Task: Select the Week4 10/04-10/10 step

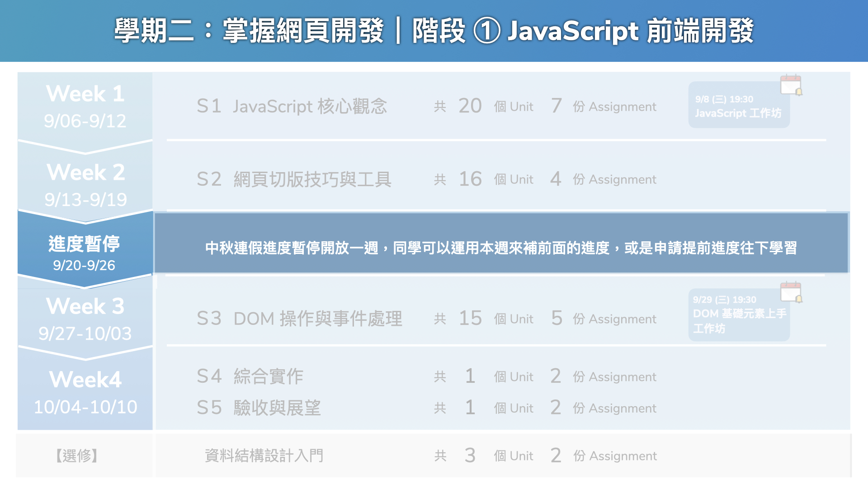Action: point(85,392)
